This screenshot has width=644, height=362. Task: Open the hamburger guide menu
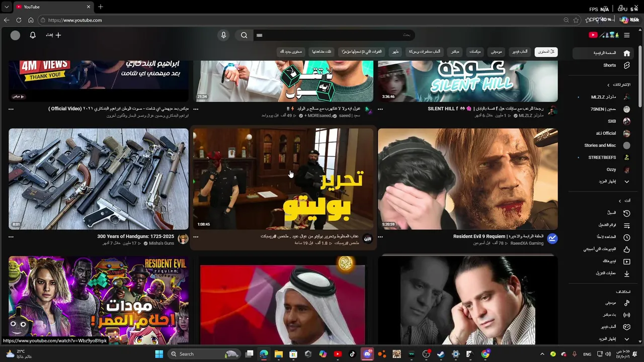pos(627,35)
